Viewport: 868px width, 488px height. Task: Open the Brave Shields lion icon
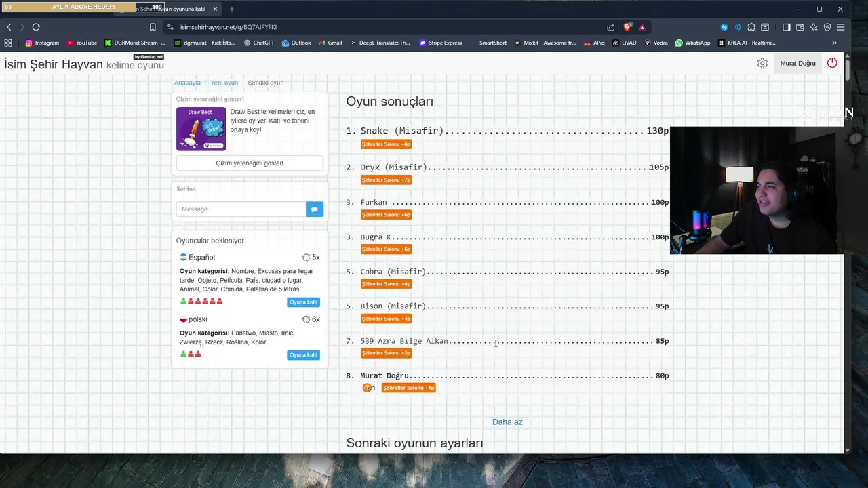(x=627, y=27)
